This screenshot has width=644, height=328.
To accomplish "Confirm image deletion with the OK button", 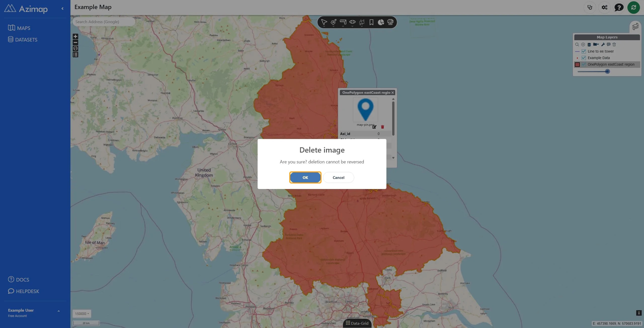I will (305, 177).
